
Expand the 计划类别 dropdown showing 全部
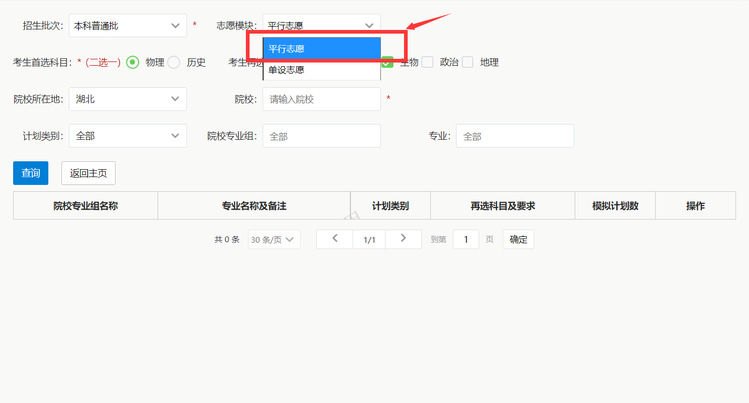127,136
